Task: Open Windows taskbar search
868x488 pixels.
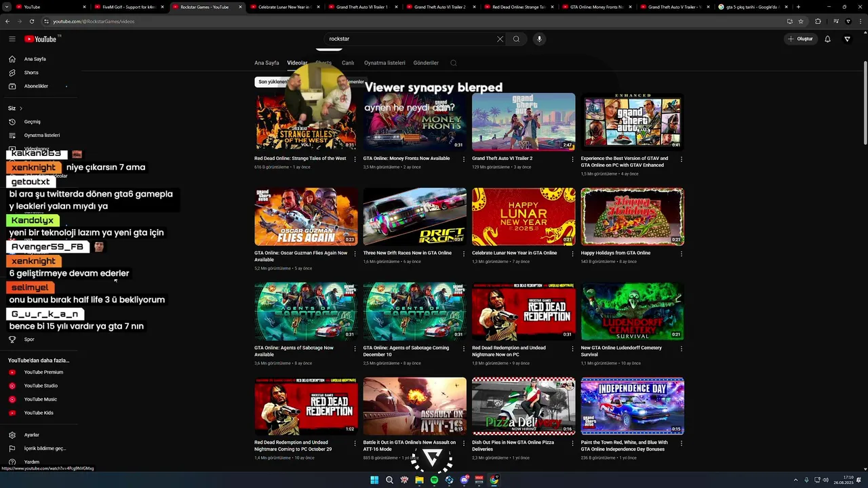Action: [x=389, y=480]
